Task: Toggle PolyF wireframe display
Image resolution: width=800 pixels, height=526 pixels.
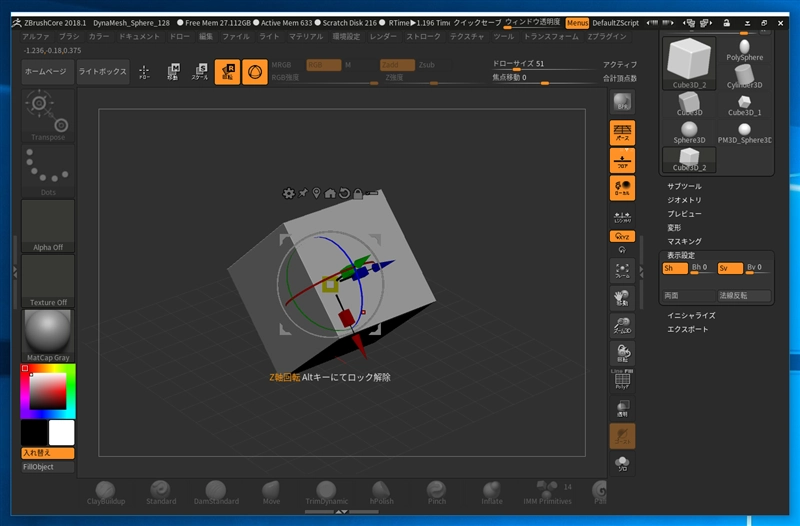Action: pyautogui.click(x=622, y=380)
